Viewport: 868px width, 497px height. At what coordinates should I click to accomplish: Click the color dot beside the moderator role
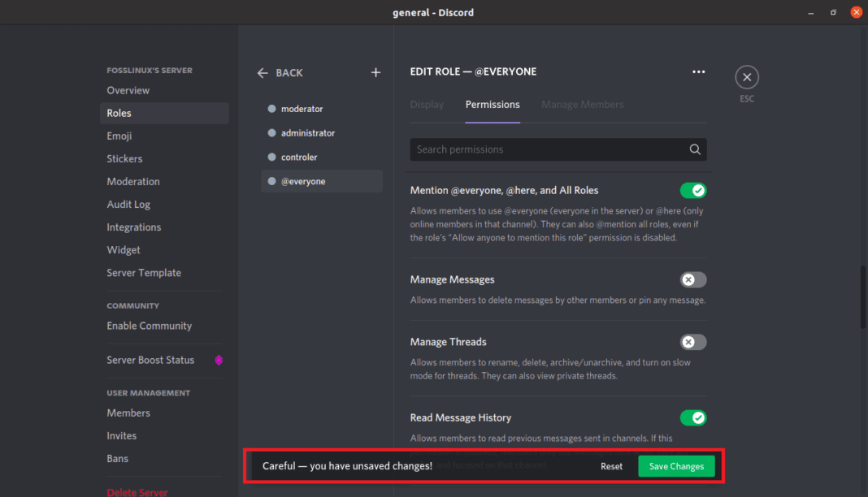click(x=271, y=108)
